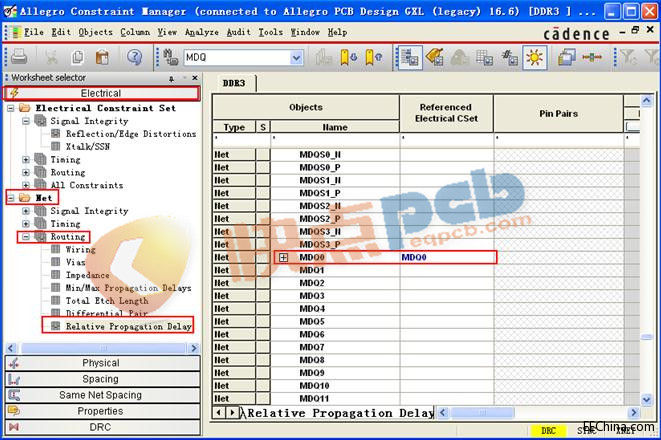Click the previous sheet tab arrow
The height and width of the screenshot is (440, 661).
pyautogui.click(x=218, y=412)
